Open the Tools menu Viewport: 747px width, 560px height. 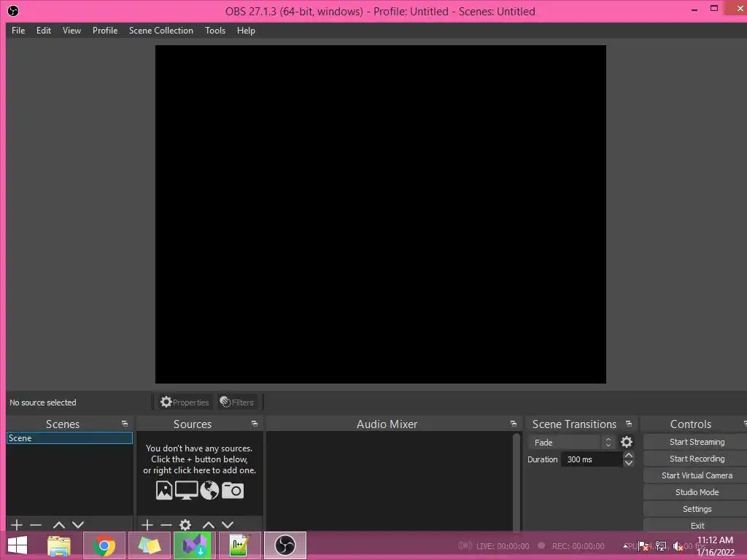215,31
